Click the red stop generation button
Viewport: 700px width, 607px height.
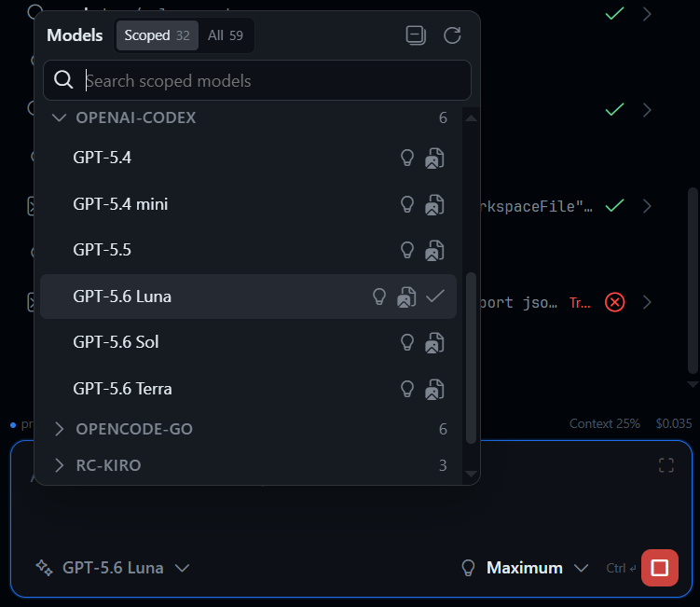660,568
